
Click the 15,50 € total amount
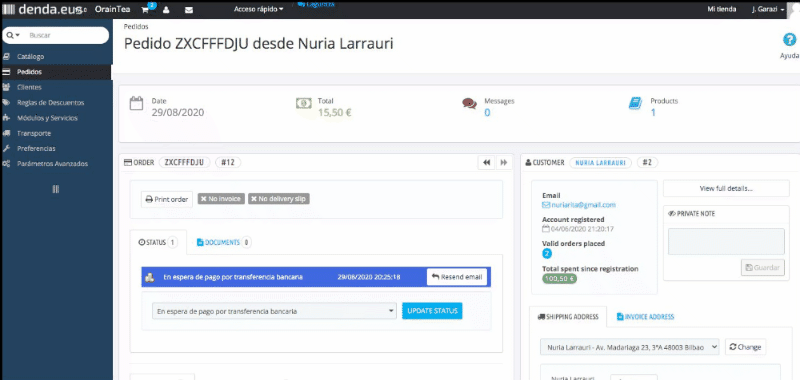point(335,113)
